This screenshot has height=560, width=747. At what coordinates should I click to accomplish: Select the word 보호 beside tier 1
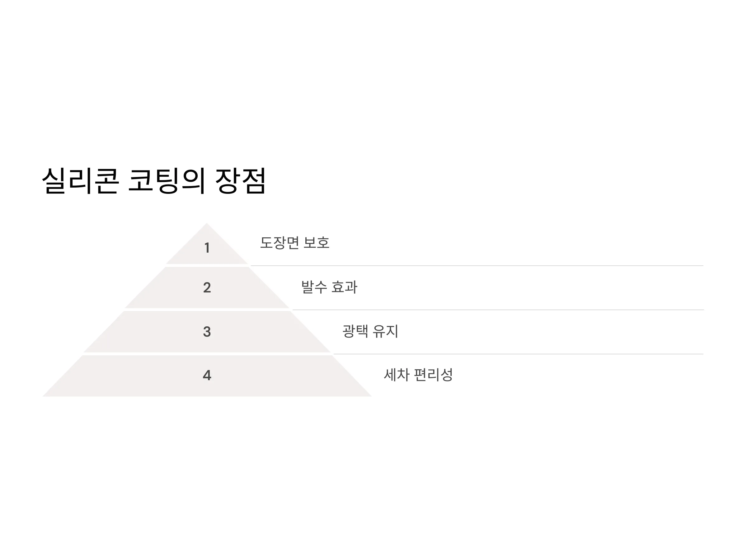(317, 242)
